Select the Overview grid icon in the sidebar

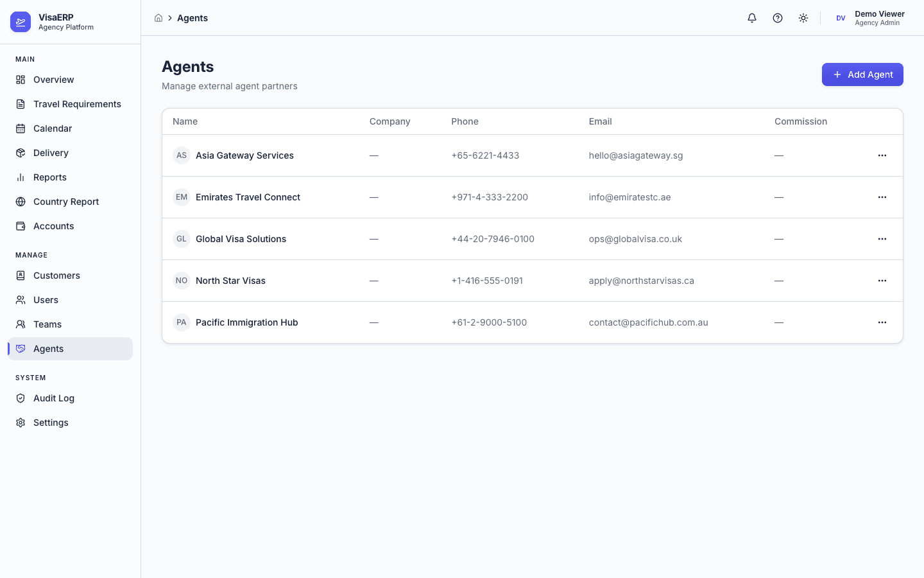click(x=20, y=80)
